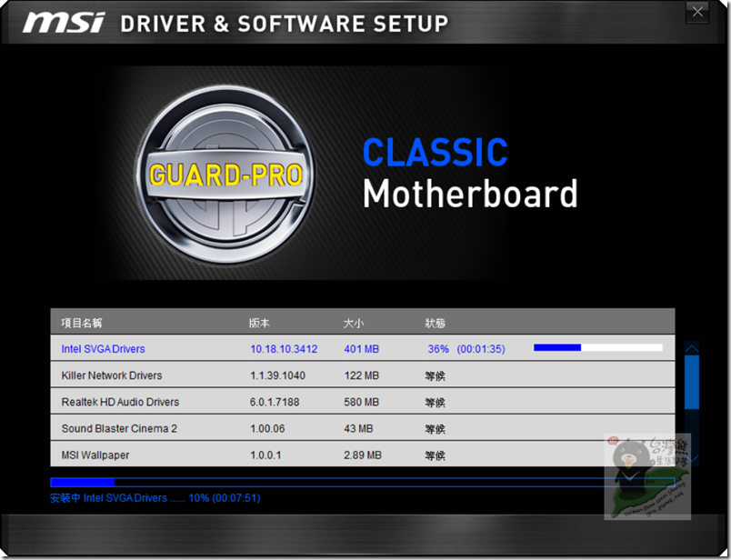Select the Sound Blaster Cinema 2 row

[362, 428]
